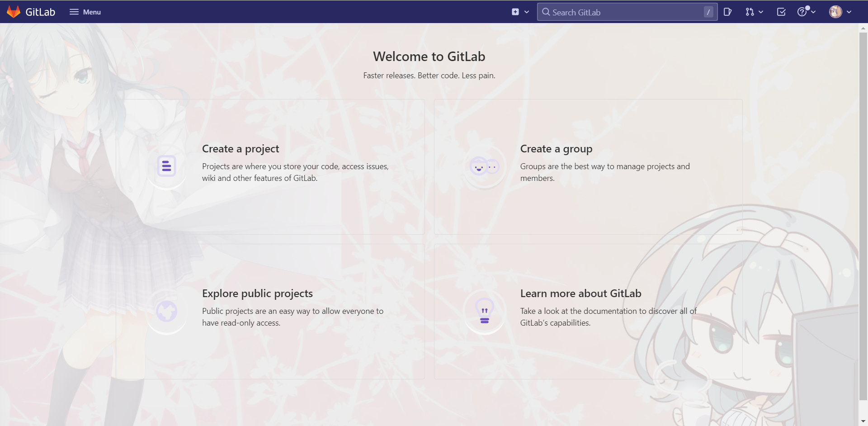The image size is (868, 426).
Task: Click "Take a look at the documentation" description
Action: coord(609,317)
